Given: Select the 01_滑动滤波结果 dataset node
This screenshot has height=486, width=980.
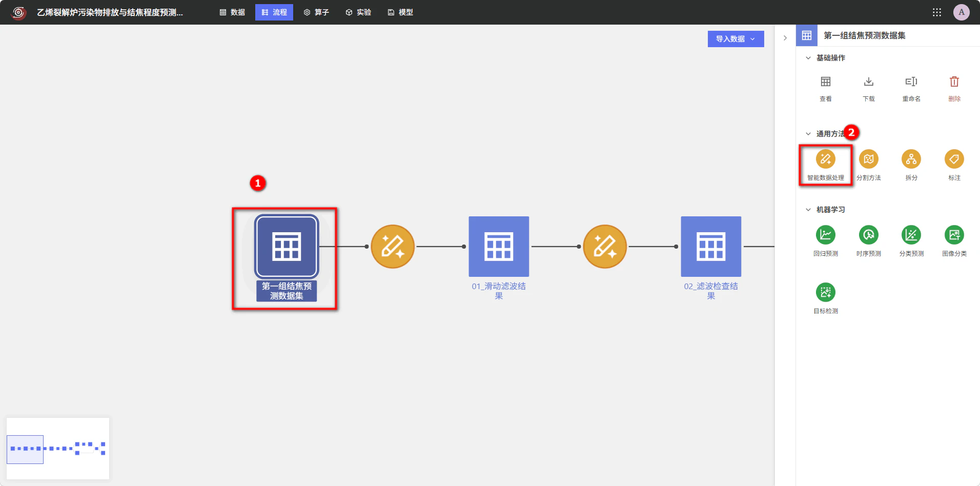Looking at the screenshot, I should 499,247.
